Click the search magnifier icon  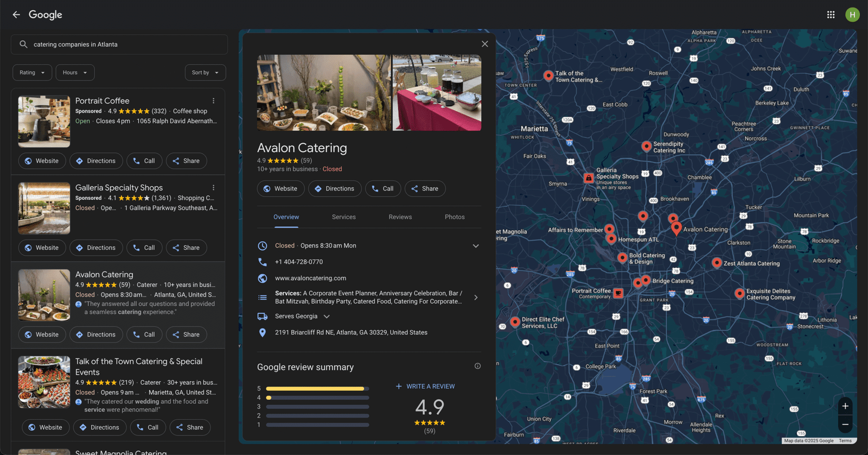pyautogui.click(x=23, y=45)
